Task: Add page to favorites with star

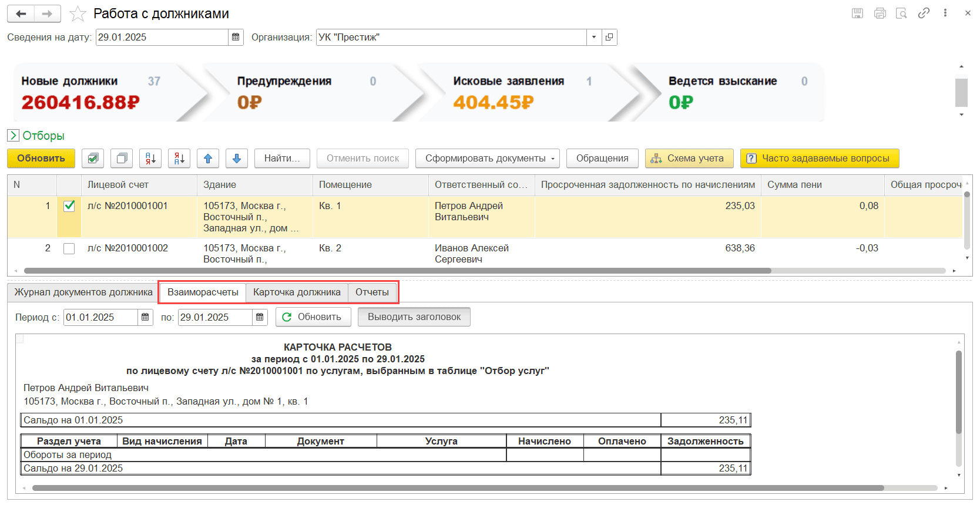Action: (78, 14)
